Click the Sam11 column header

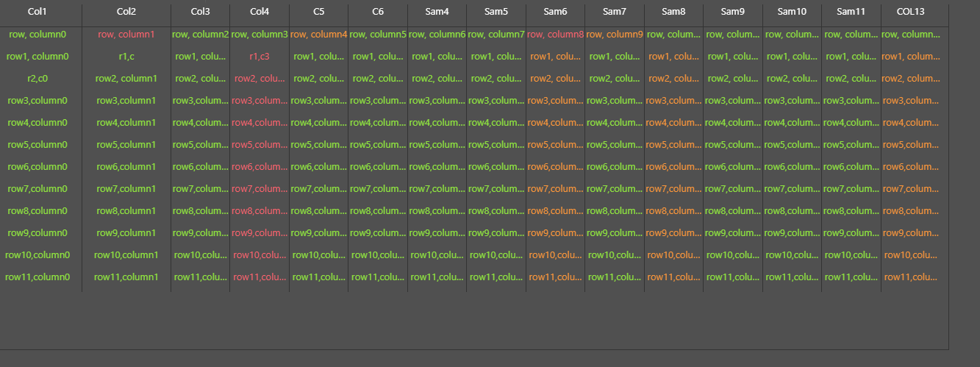[851, 12]
